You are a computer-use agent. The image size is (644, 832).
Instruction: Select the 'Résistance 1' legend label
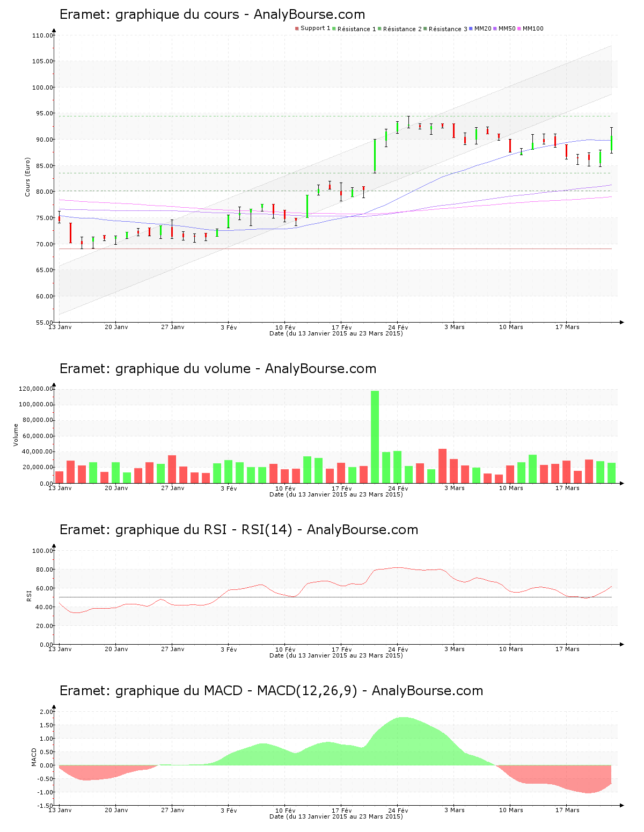coord(357,28)
